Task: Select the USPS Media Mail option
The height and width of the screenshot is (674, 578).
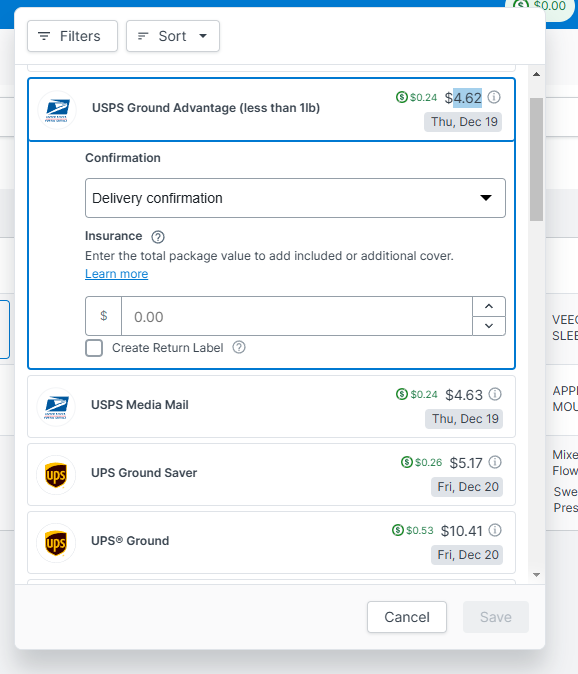Action: tap(271, 407)
